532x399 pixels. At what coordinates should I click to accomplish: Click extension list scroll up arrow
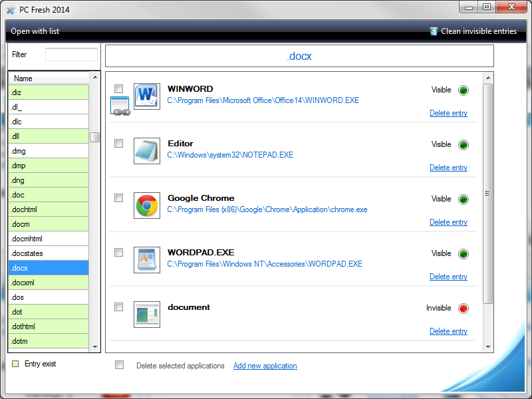pos(95,77)
